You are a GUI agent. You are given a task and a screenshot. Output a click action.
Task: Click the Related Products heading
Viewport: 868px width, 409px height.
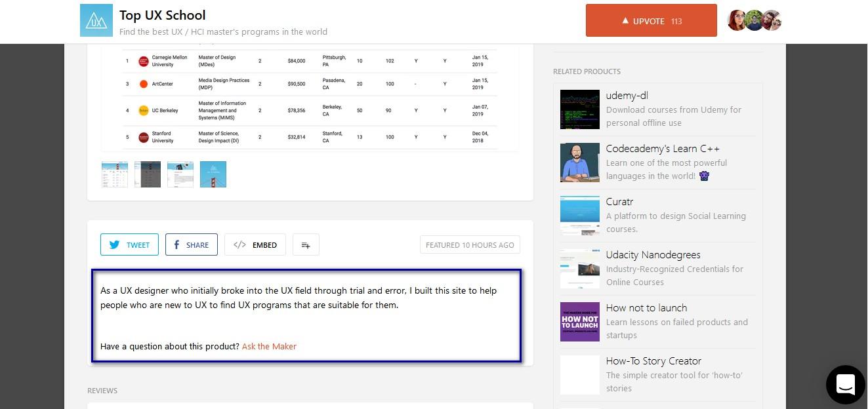point(587,71)
